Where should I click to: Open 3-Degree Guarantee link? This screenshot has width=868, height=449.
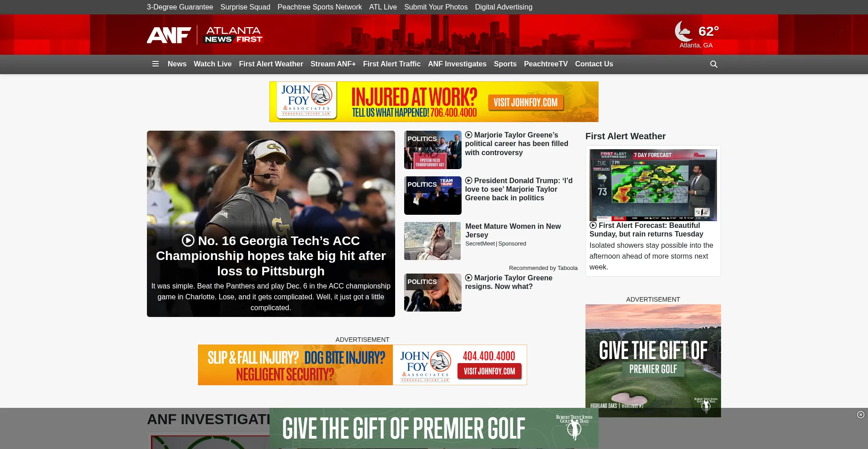pyautogui.click(x=180, y=7)
